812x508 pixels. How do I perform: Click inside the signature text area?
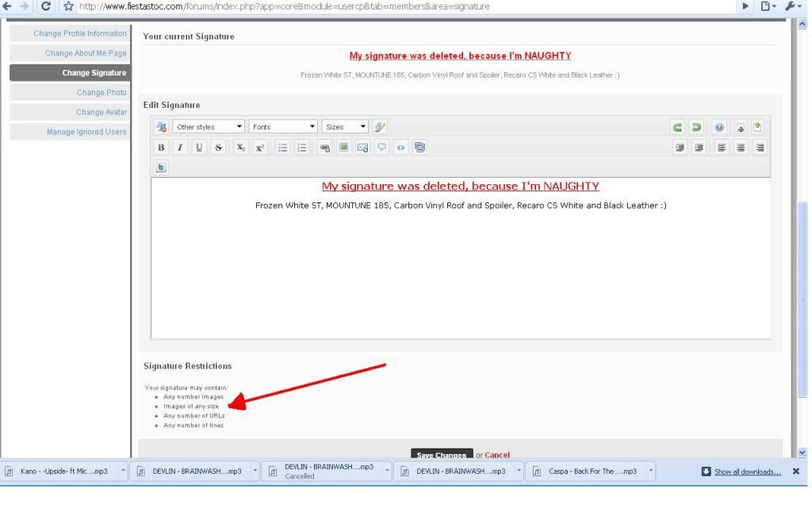coord(460,270)
